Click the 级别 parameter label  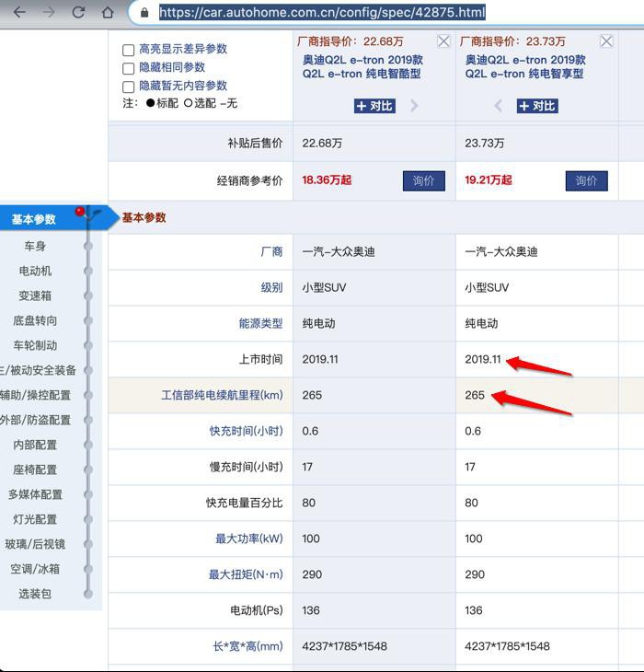pos(272,287)
